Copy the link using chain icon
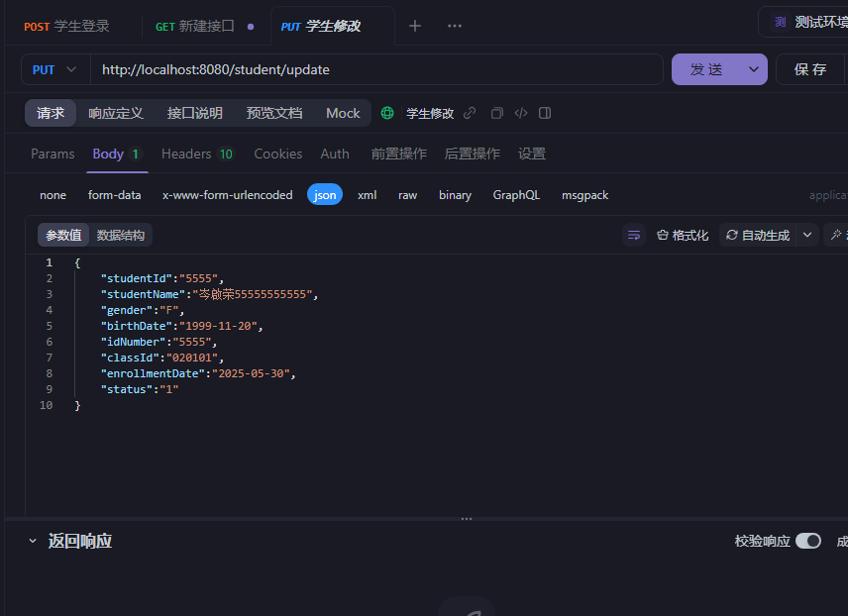Screen dimensions: 848x616 [470, 113]
